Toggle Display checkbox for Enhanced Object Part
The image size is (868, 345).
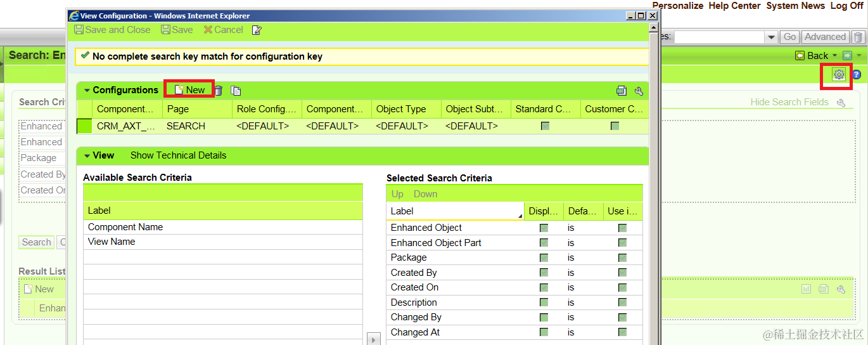pyautogui.click(x=544, y=243)
